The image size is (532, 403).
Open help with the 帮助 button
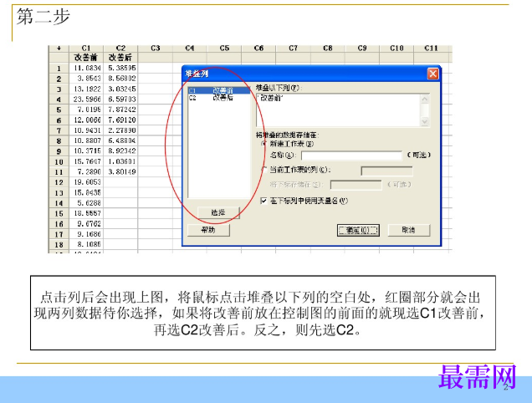(208, 230)
